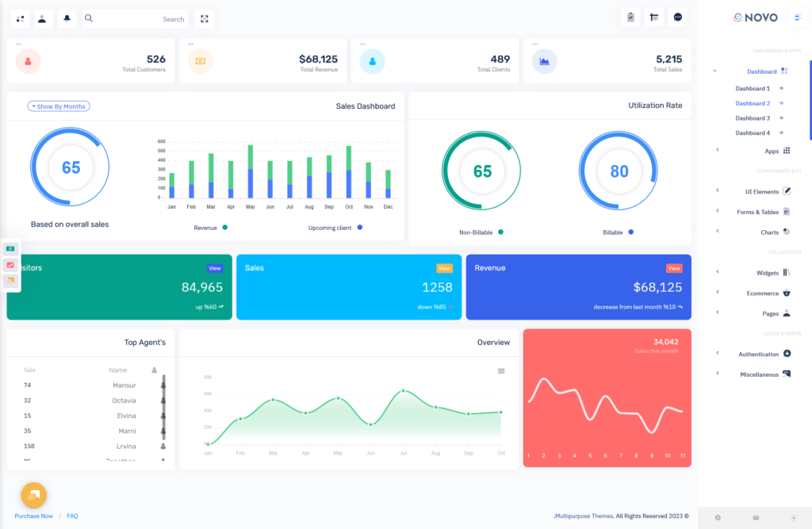This screenshot has width=812, height=529.
Task: Click the NOVO logo
Action: [755, 17]
